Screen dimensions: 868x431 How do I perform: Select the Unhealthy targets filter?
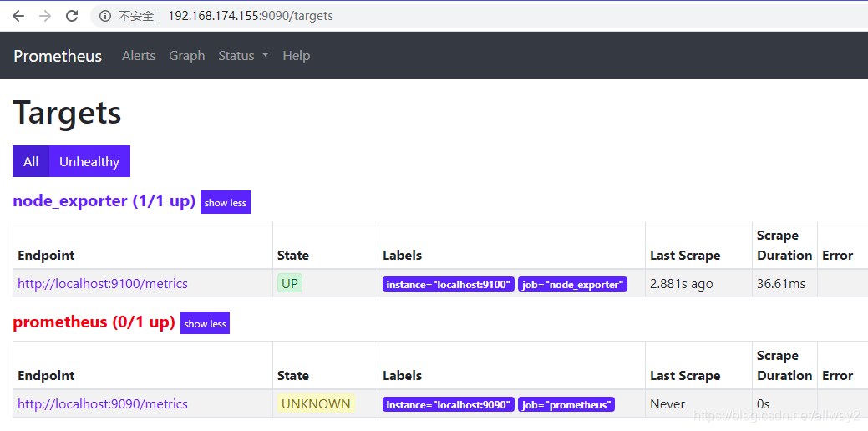[89, 161]
